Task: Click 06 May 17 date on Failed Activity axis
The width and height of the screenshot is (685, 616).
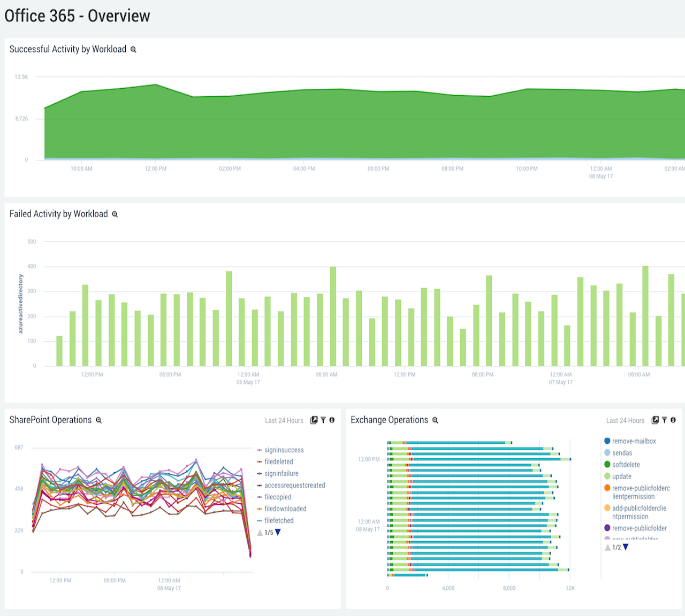Action: tap(248, 382)
